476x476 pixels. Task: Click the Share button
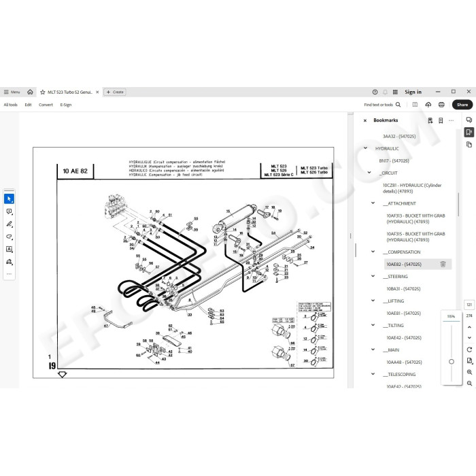[462, 105]
